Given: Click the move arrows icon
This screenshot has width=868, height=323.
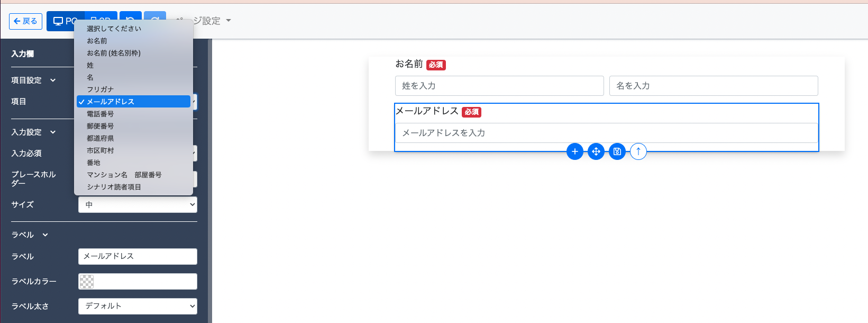Looking at the screenshot, I should click(x=596, y=151).
